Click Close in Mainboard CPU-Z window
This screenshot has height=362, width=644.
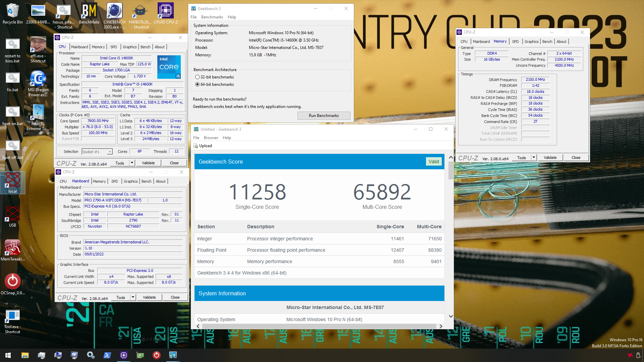(175, 297)
